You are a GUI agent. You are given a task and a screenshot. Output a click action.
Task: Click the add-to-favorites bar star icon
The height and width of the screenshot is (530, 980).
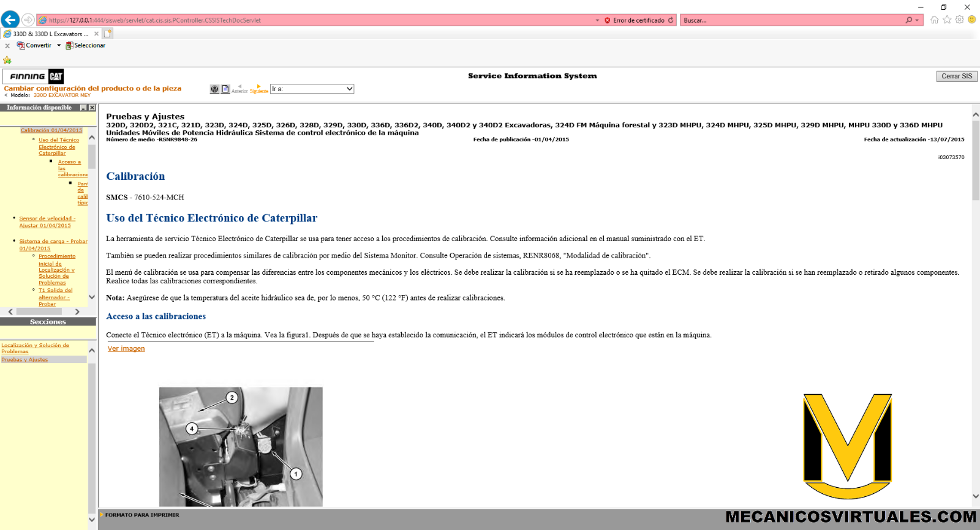(7, 60)
